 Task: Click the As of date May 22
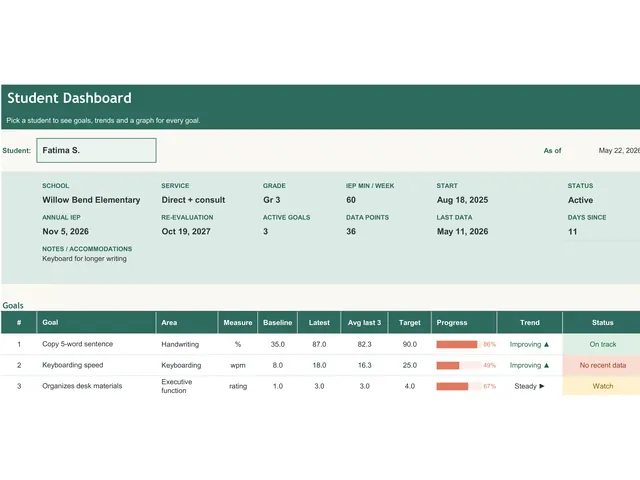tap(619, 151)
